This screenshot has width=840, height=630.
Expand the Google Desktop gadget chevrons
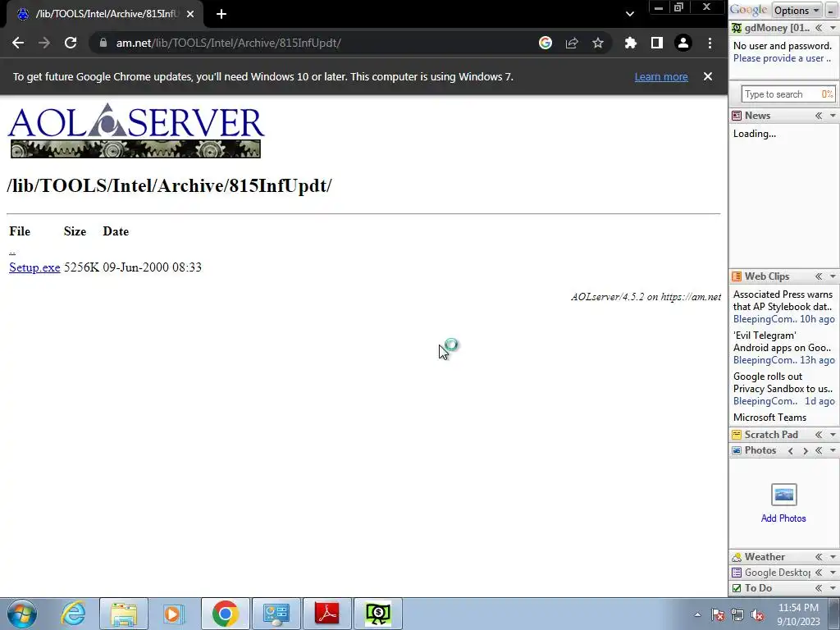click(x=819, y=573)
